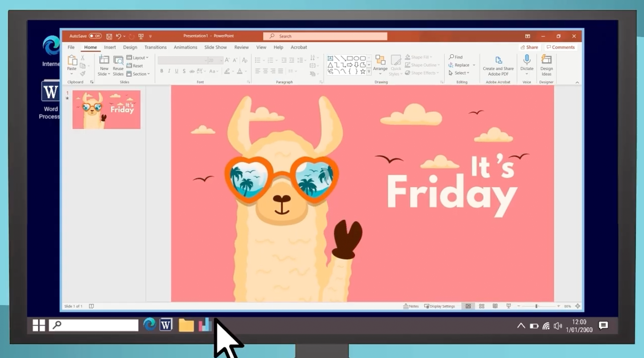644x358 pixels.
Task: Save the presentation with the save icon
Action: (109, 36)
